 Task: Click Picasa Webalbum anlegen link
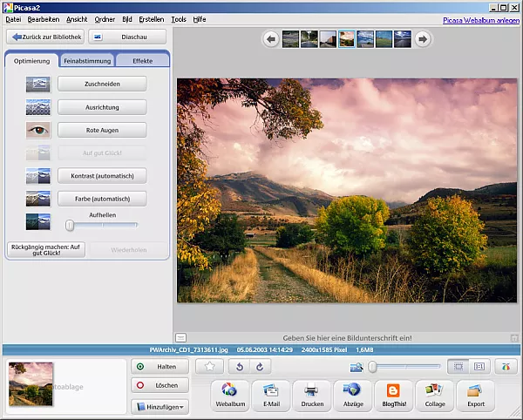480,18
